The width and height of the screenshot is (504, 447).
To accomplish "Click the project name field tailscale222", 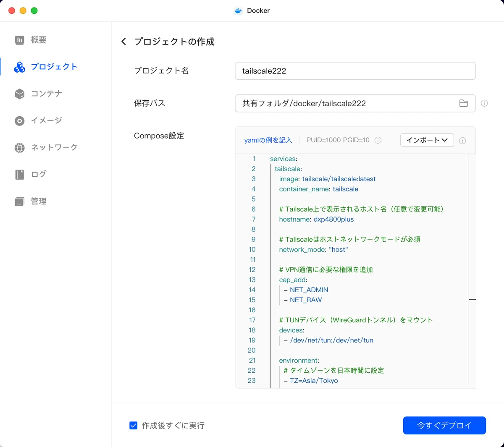I will coord(355,71).
